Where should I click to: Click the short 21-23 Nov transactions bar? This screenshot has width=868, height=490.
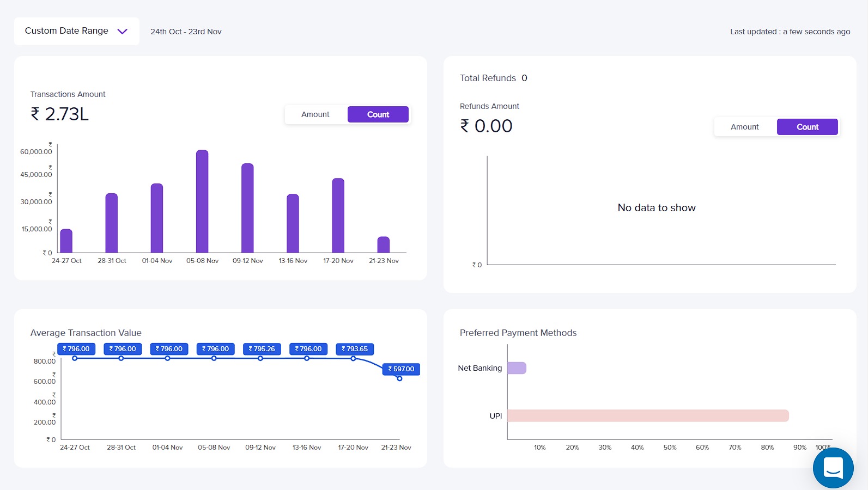384,244
